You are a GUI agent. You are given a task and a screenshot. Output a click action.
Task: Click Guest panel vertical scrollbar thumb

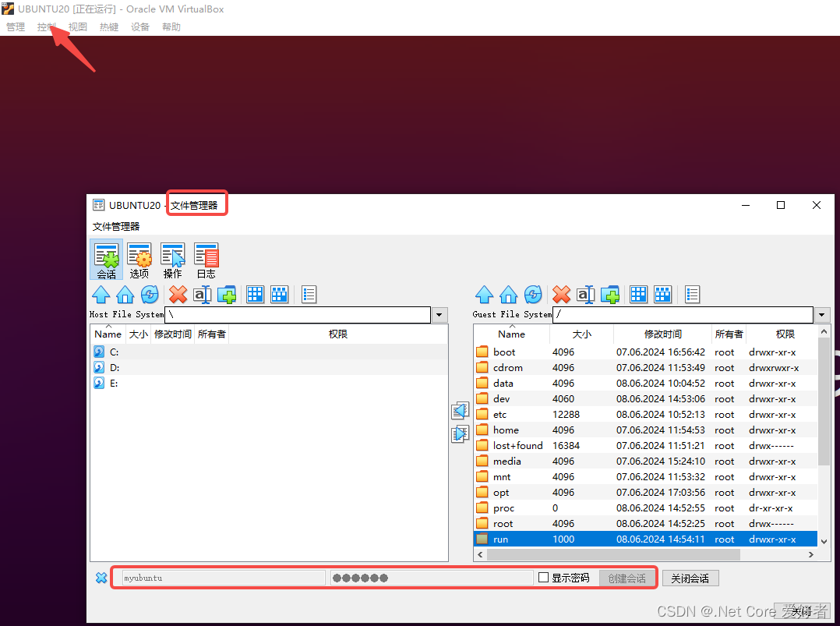824,402
